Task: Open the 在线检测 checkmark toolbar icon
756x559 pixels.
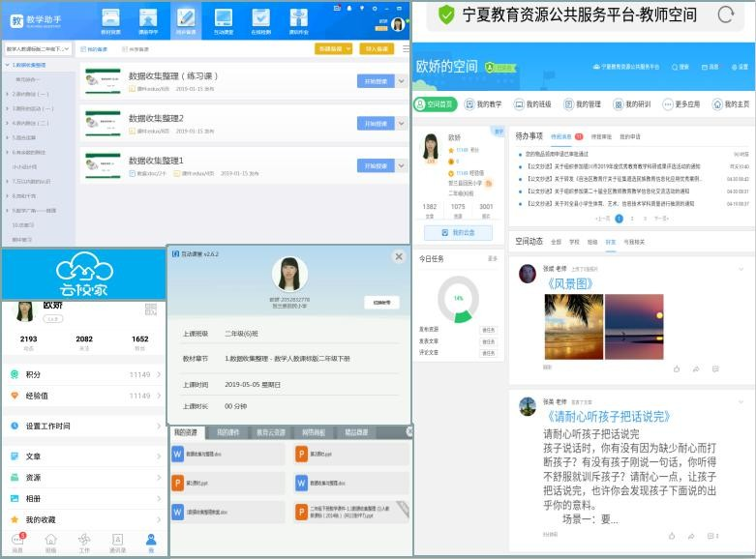Action: point(260,21)
